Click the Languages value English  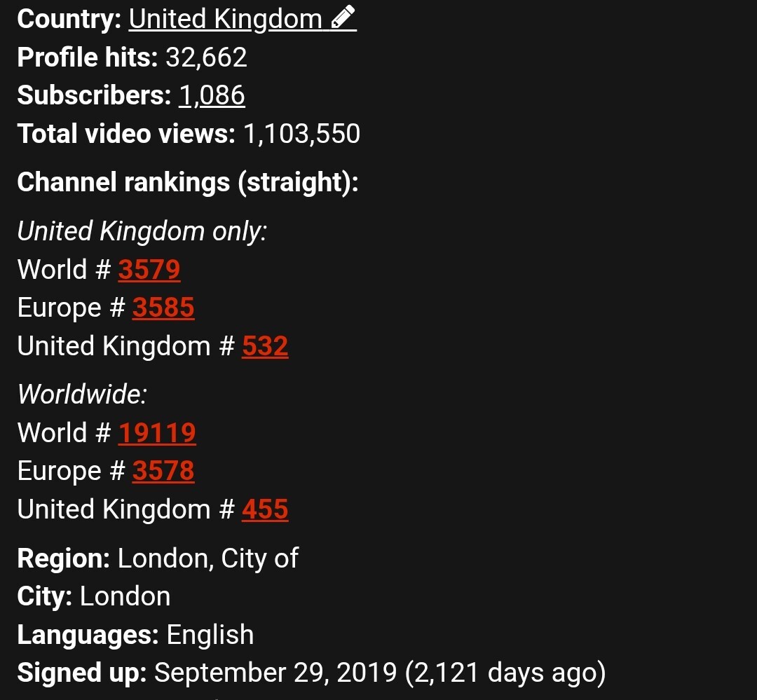(210, 635)
